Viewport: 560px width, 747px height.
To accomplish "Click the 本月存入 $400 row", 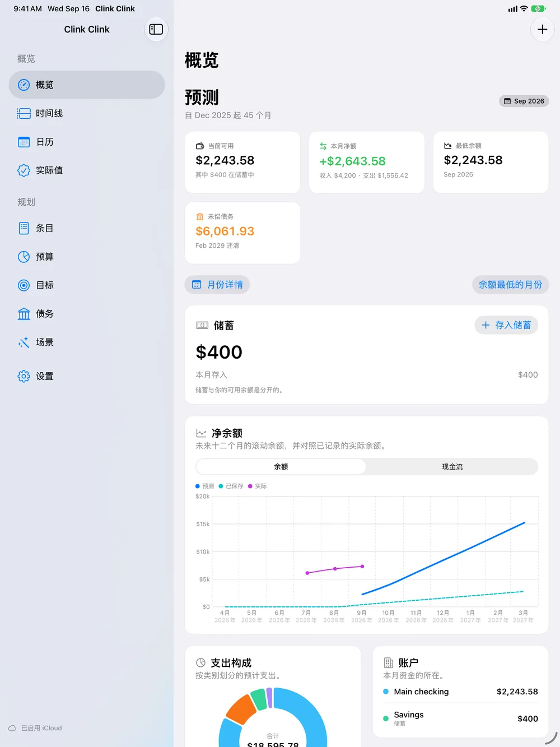I will (367, 375).
